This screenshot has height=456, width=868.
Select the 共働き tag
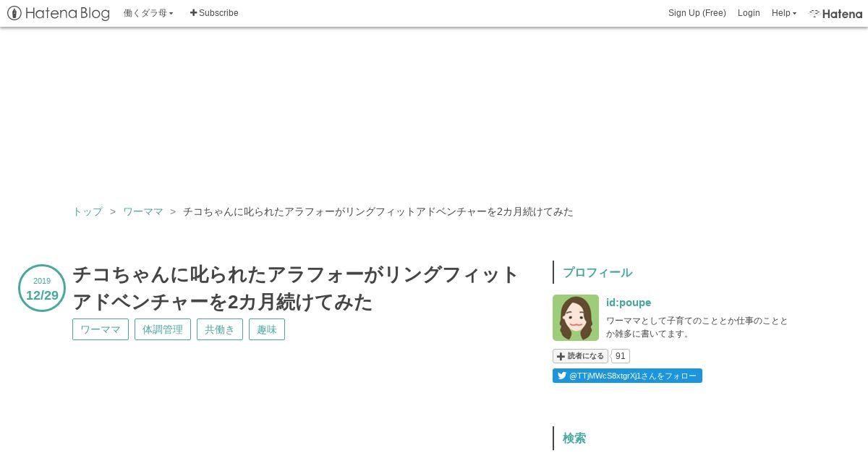220,329
